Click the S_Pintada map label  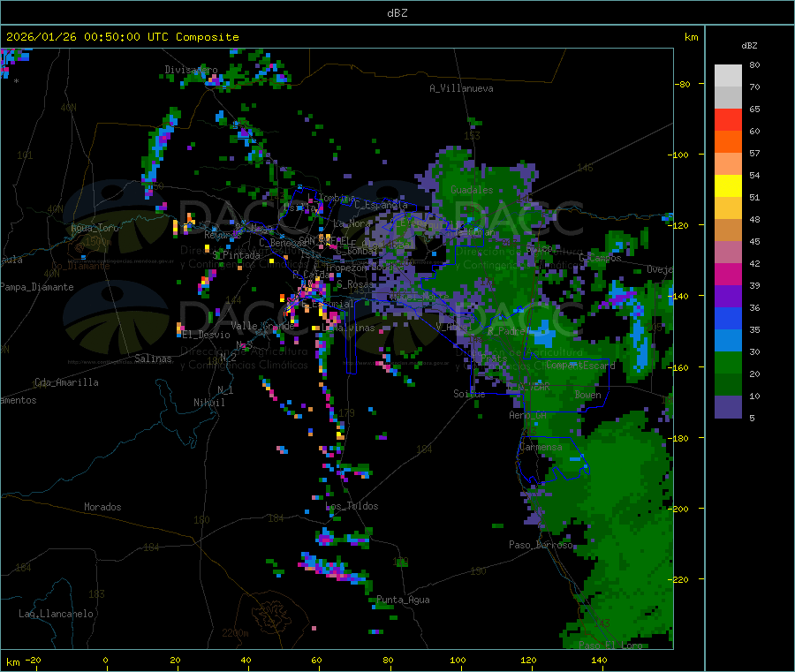236,255
